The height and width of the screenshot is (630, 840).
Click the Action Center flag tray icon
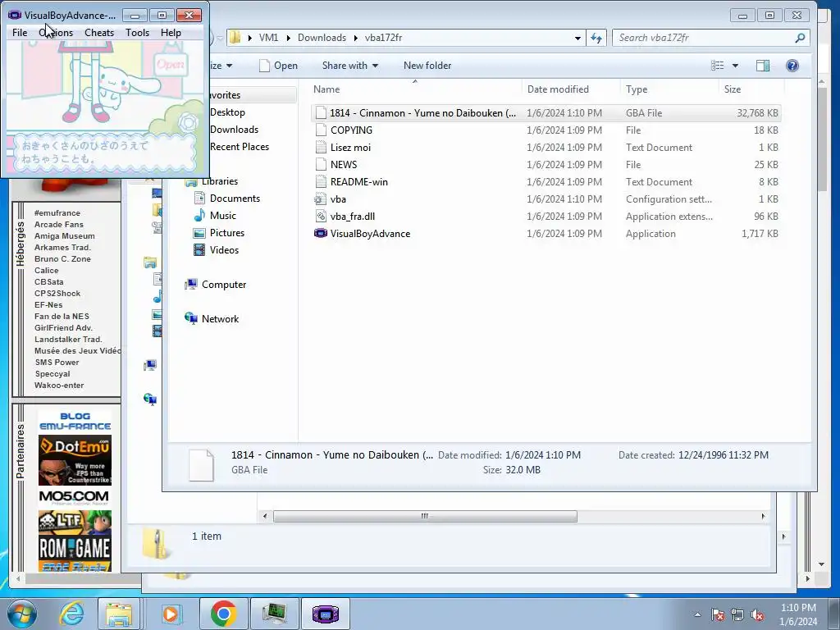click(718, 615)
